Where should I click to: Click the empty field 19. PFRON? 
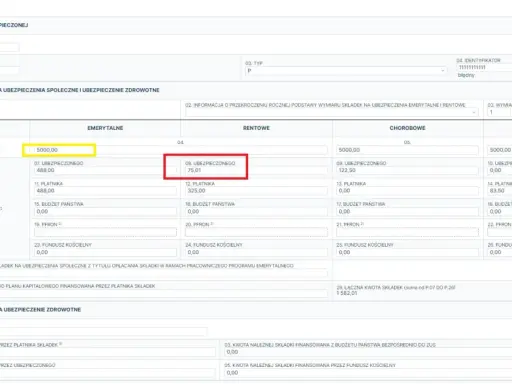tap(105, 232)
